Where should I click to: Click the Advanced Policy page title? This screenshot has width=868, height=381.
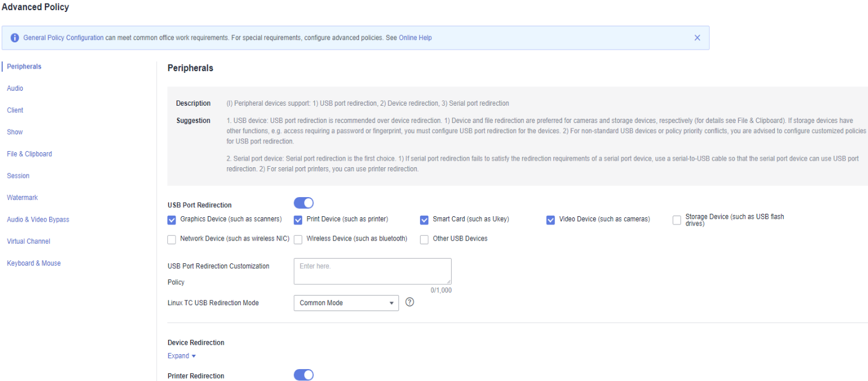click(x=35, y=7)
